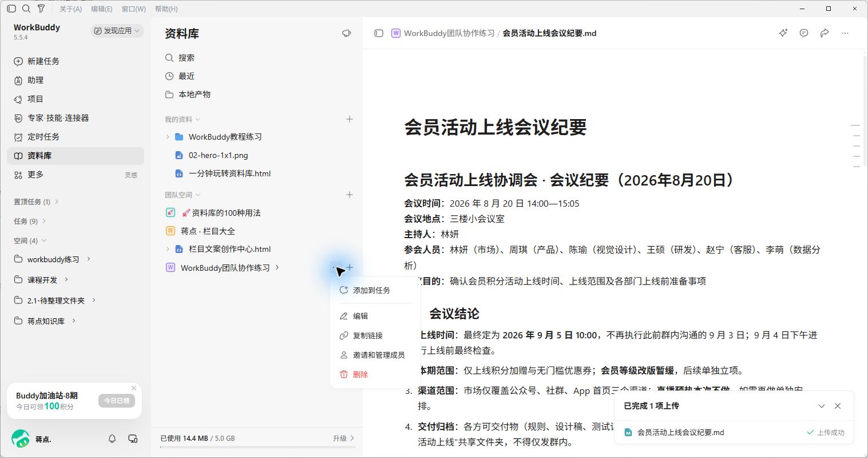The height and width of the screenshot is (458, 868).
Task: Collapse the 空间 (4) section
Action: (x=30, y=240)
